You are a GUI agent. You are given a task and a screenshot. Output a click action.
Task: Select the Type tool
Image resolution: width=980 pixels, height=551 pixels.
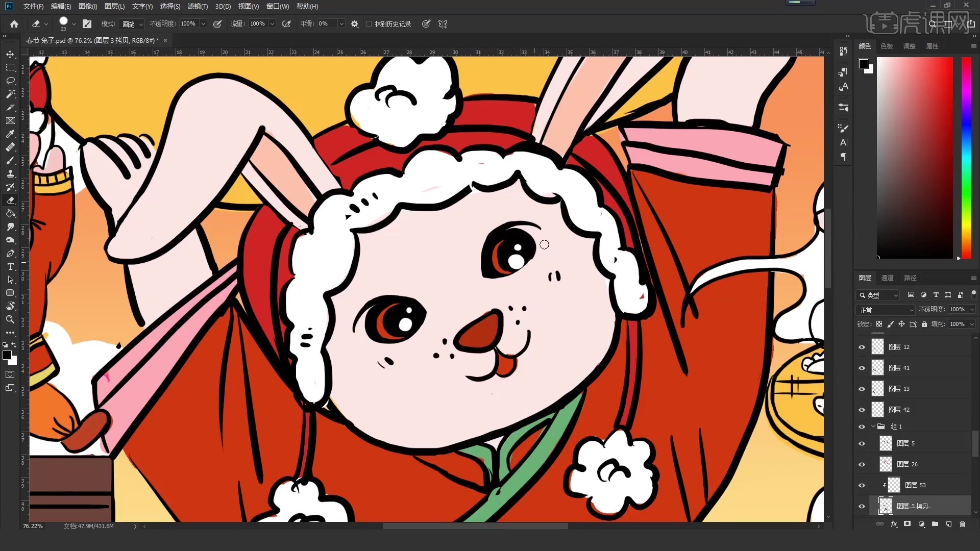coord(10,266)
